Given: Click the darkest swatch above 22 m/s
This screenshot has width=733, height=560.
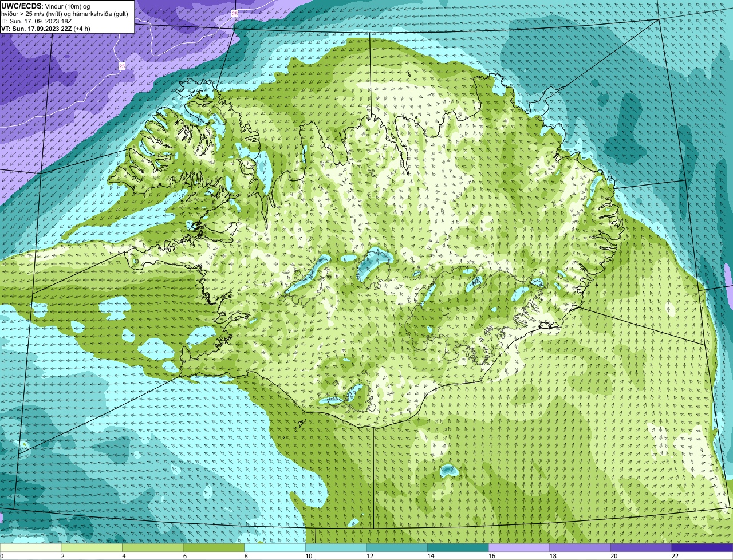Looking at the screenshot, I should point(702,547).
